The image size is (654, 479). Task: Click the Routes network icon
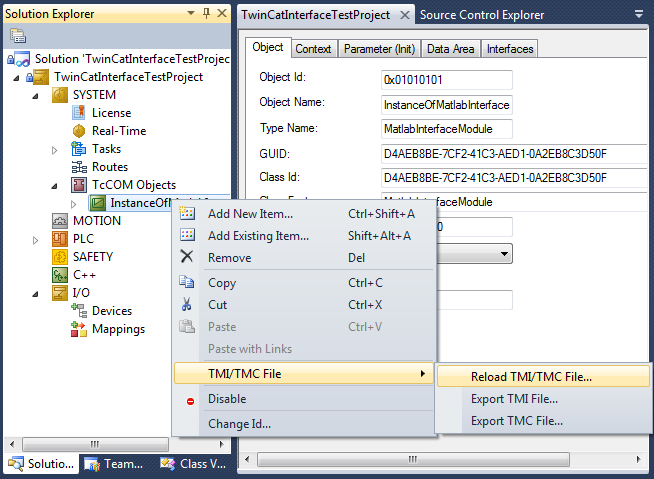[x=79, y=167]
